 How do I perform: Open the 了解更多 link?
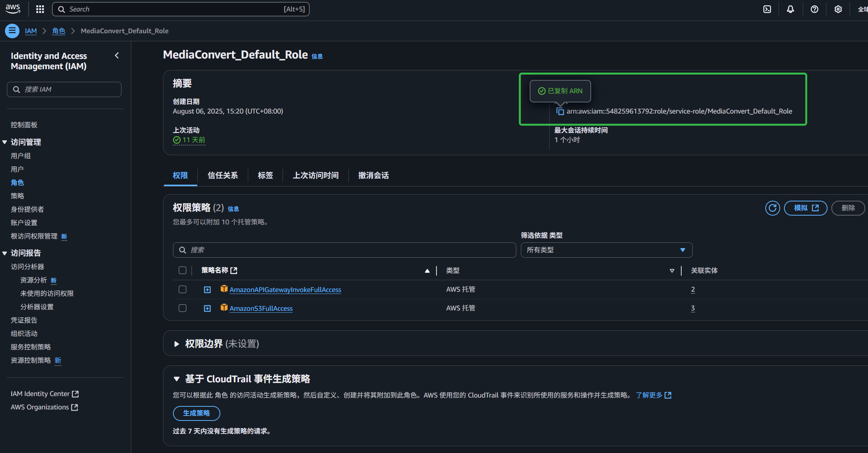click(x=653, y=395)
